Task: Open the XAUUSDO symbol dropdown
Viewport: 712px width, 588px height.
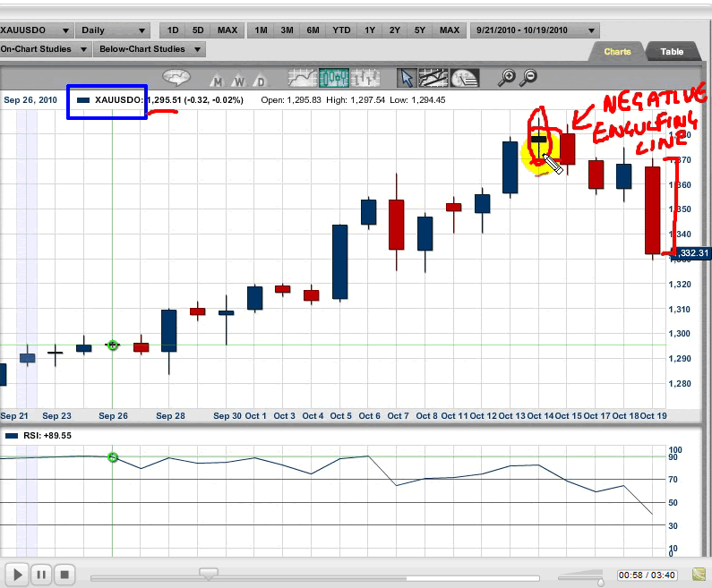Action: [x=34, y=30]
